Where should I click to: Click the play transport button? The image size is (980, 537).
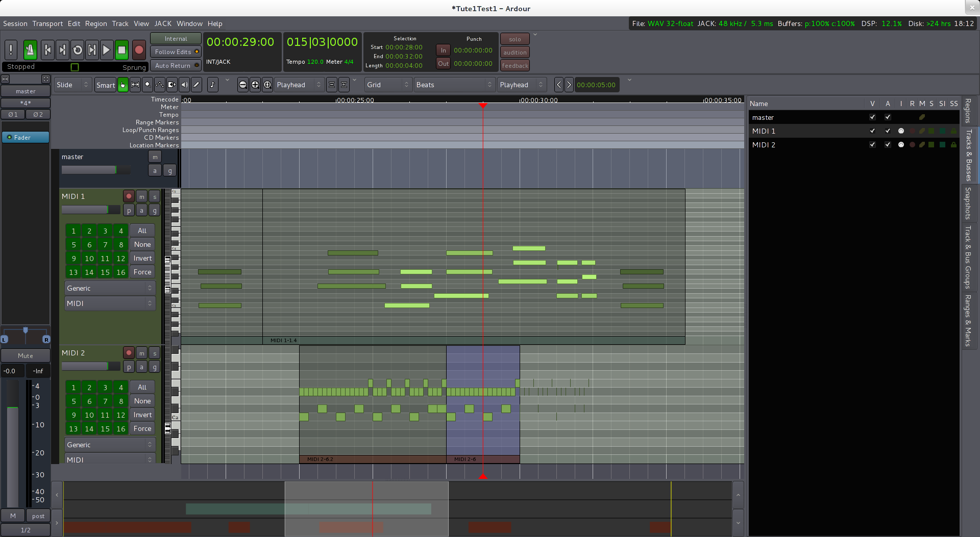(106, 49)
